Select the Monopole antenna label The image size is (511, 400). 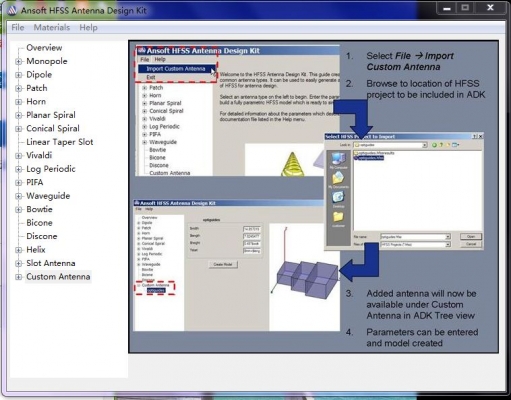[47, 61]
